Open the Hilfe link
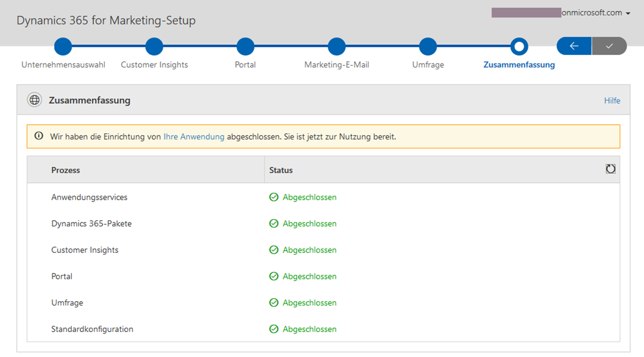 (x=612, y=101)
